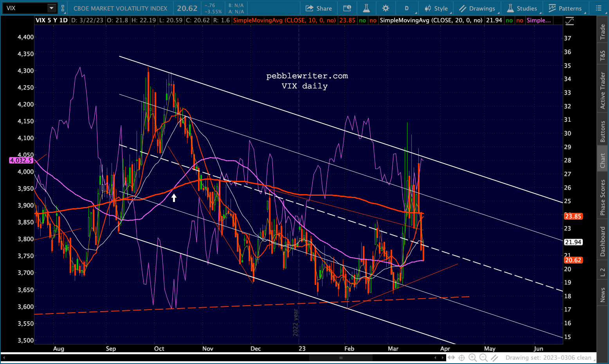Open the Phase Scores sidebar tab
The height and width of the screenshot is (364, 609).
pos(603,197)
